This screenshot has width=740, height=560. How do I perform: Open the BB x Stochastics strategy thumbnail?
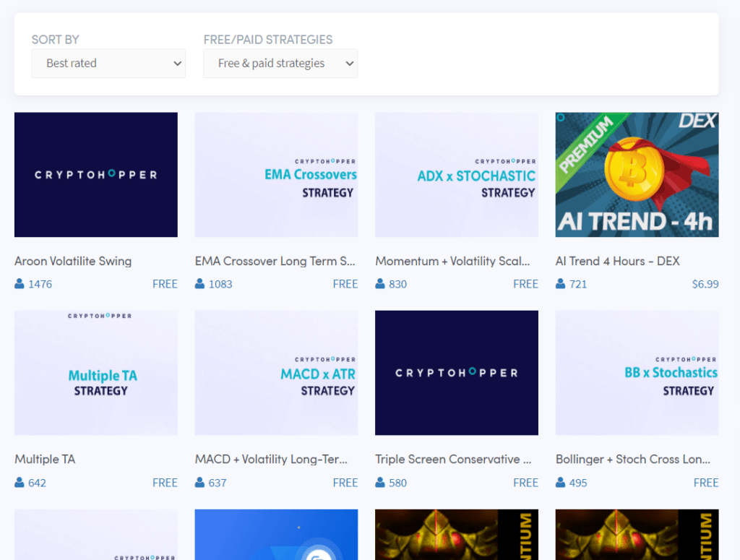tap(637, 373)
